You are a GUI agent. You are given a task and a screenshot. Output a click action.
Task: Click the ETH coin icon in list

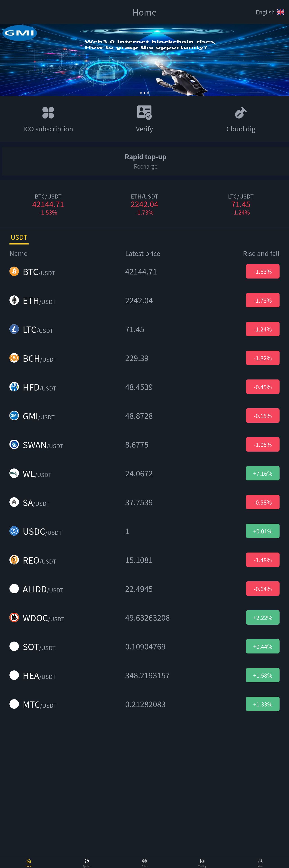point(14,300)
